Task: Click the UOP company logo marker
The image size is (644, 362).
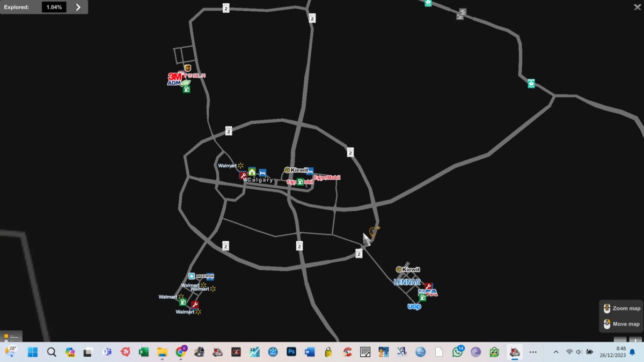Action: [x=414, y=307]
